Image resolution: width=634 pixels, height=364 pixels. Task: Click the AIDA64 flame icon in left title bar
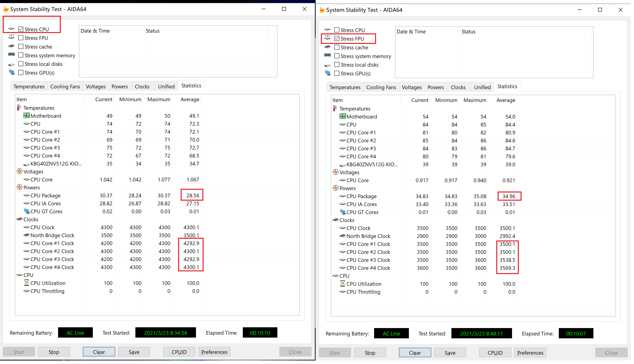click(x=6, y=9)
